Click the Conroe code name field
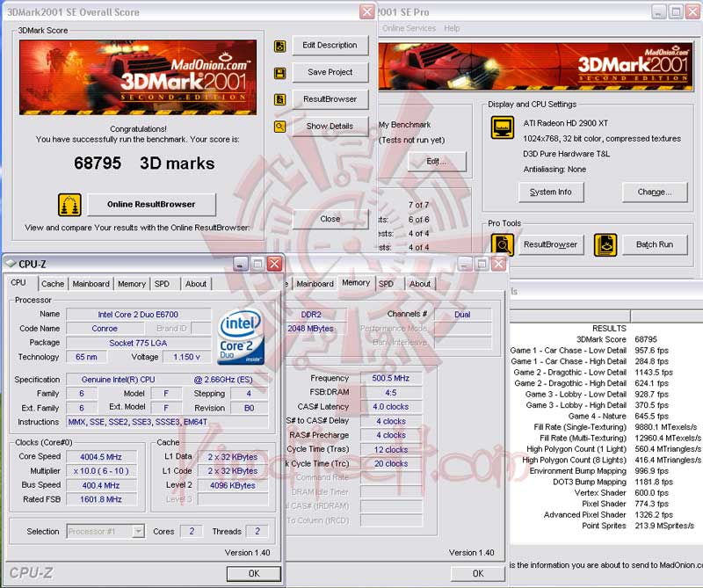703x588 pixels. (105, 329)
